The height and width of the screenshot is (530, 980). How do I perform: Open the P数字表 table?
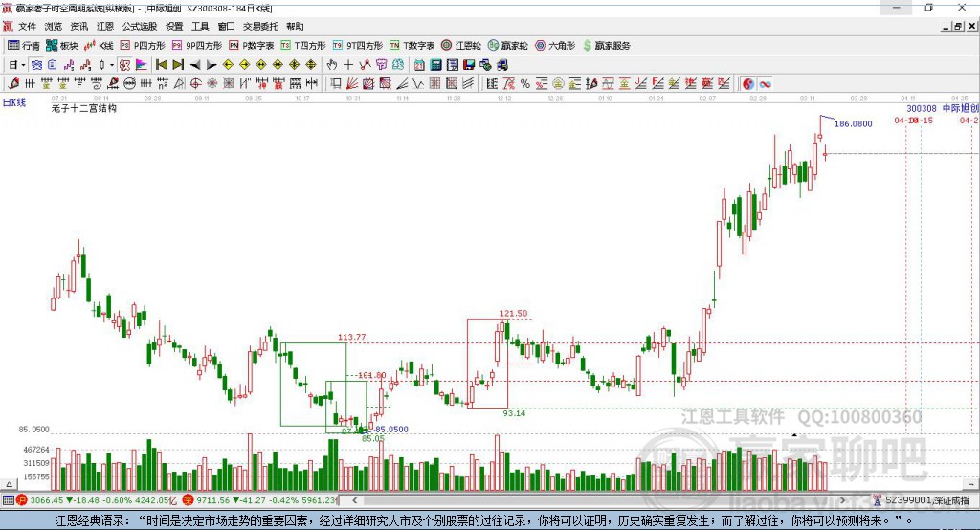(252, 46)
